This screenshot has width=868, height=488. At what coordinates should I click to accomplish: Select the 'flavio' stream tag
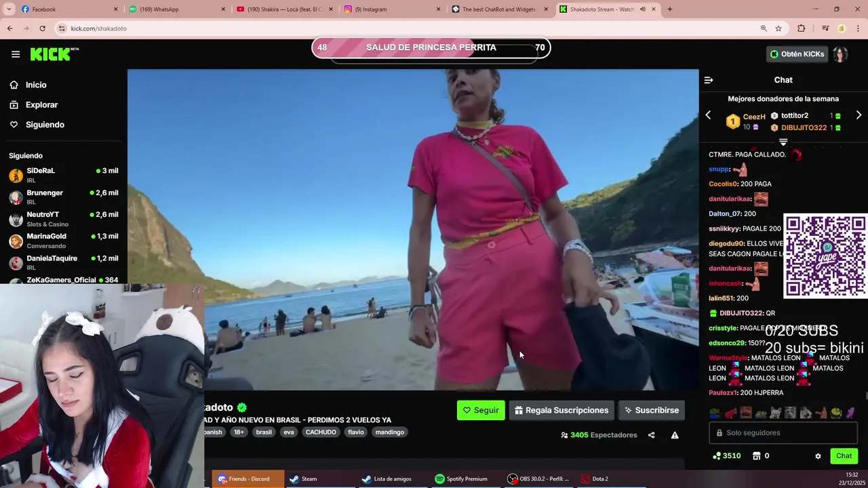coord(356,432)
